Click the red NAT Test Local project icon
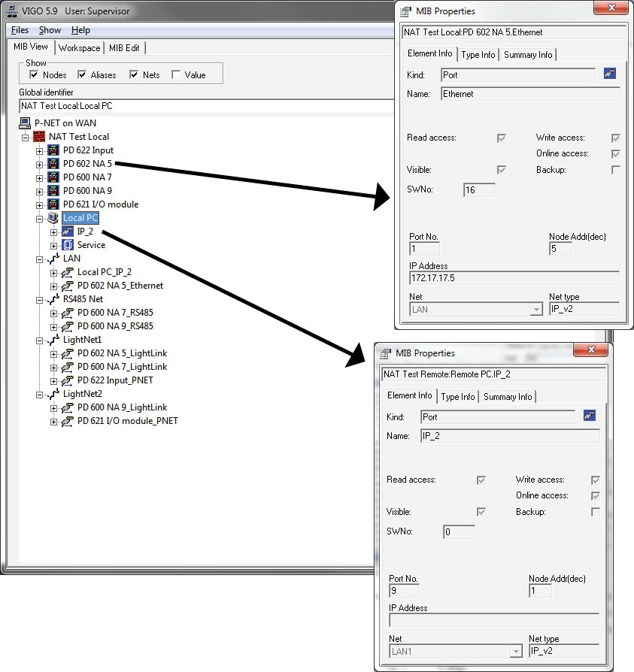Screen dimensions: 634x672 point(39,137)
